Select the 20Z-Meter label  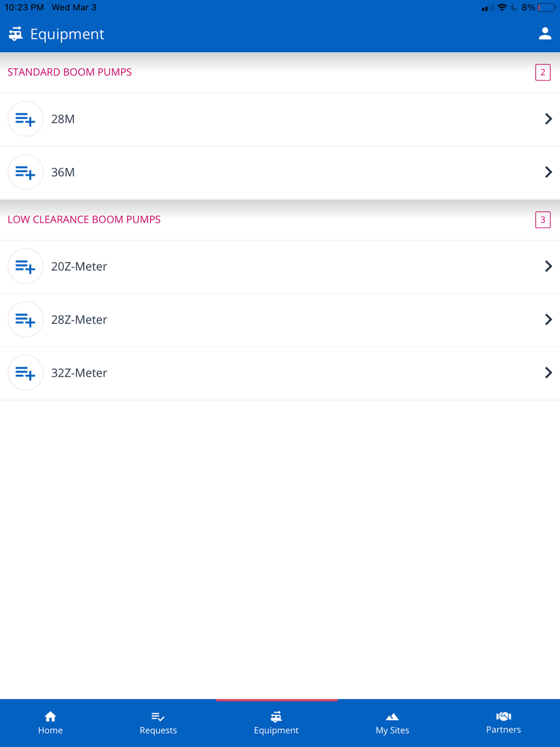click(79, 266)
